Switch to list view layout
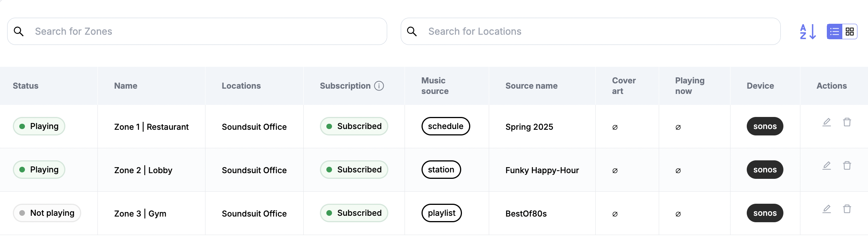This screenshot has width=868, height=249. pos(834,32)
